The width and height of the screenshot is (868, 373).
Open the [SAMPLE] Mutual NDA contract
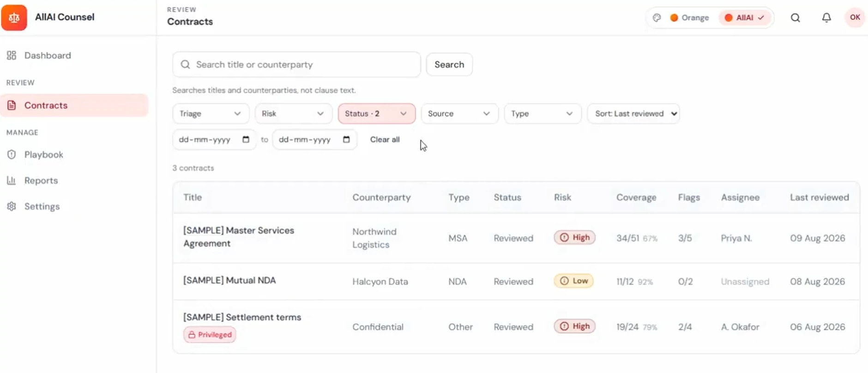(229, 280)
